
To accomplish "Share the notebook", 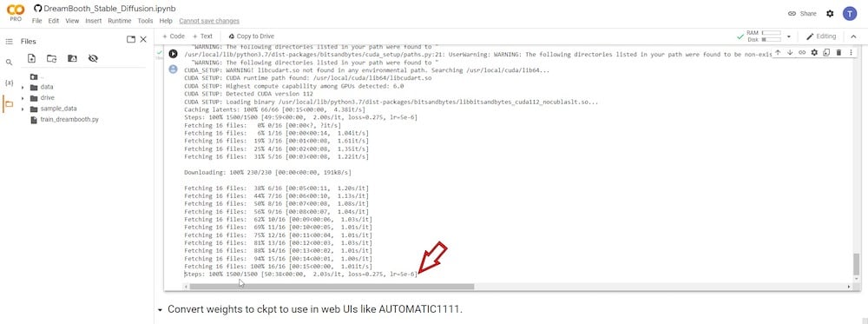I will click(x=802, y=14).
